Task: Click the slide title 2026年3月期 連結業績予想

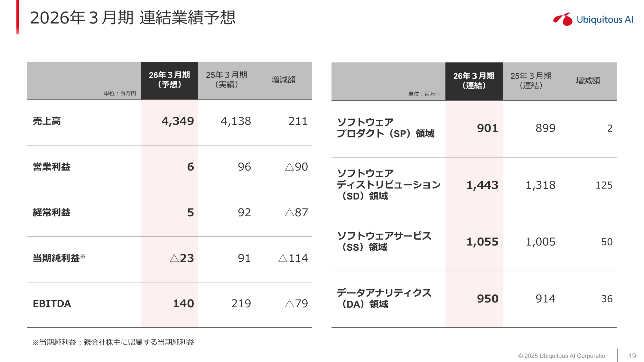Action: coord(133,18)
